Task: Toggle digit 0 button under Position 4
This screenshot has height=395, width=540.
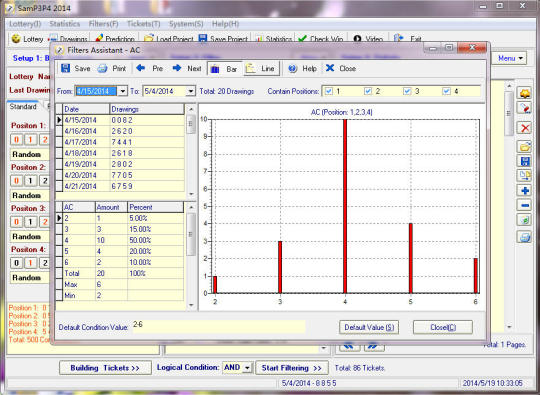Action: tap(17, 263)
